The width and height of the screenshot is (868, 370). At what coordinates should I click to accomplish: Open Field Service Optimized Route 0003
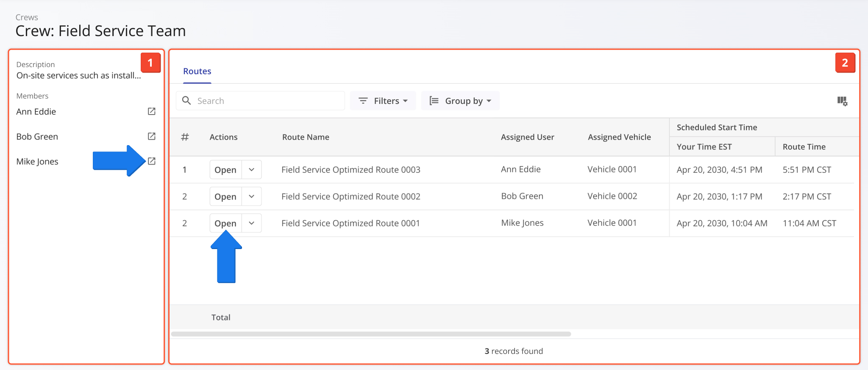tap(225, 170)
